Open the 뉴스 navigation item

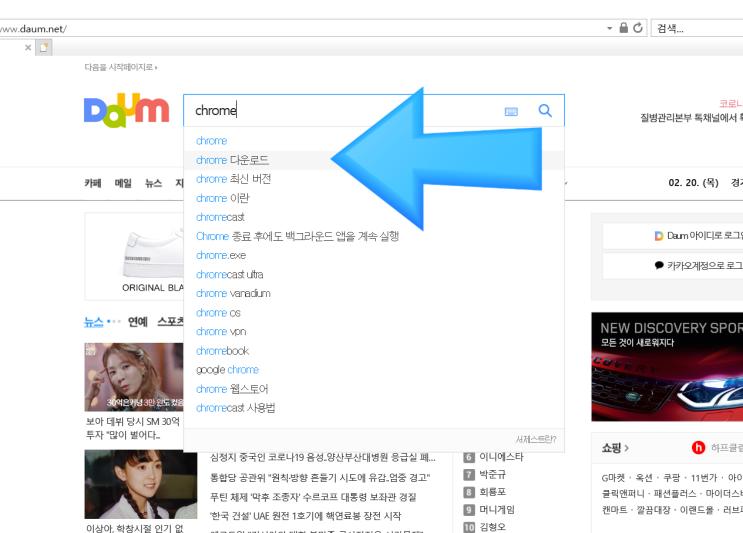[154, 183]
